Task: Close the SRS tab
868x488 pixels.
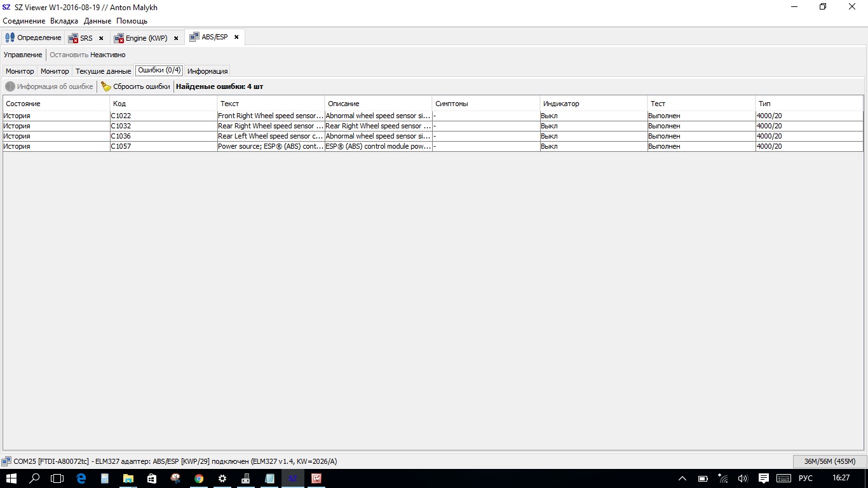Action: (x=101, y=38)
